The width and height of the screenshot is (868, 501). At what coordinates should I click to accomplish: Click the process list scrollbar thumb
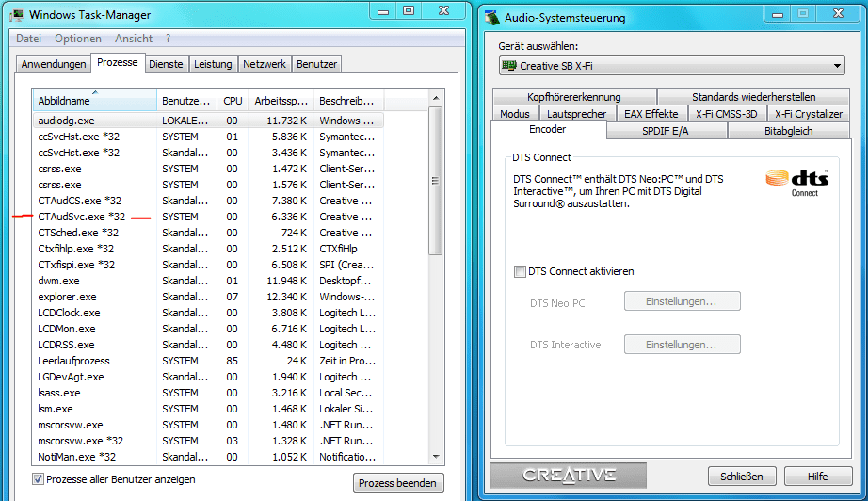coord(436,181)
